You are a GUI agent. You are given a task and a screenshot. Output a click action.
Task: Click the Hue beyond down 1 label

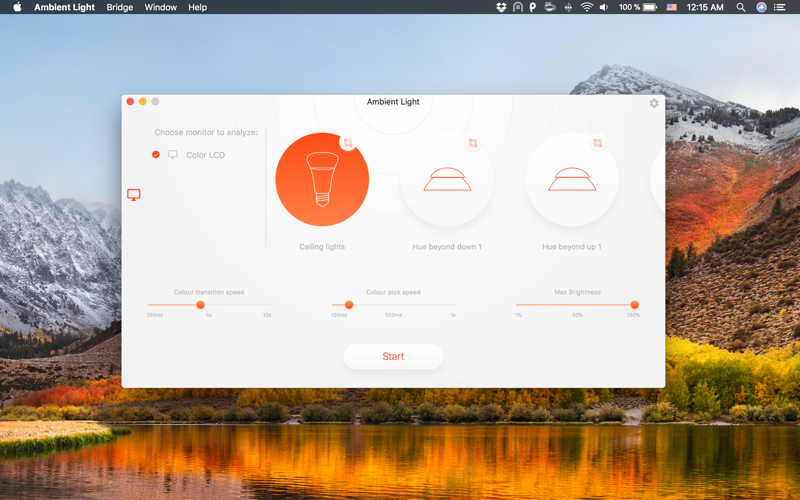pos(447,247)
